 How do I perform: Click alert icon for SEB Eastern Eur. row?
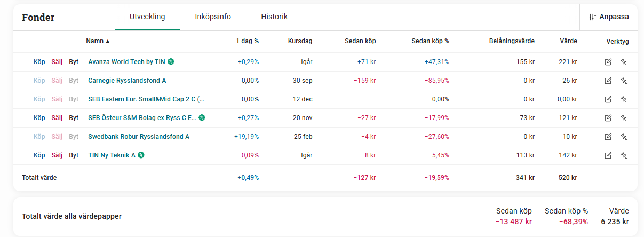pos(624,99)
